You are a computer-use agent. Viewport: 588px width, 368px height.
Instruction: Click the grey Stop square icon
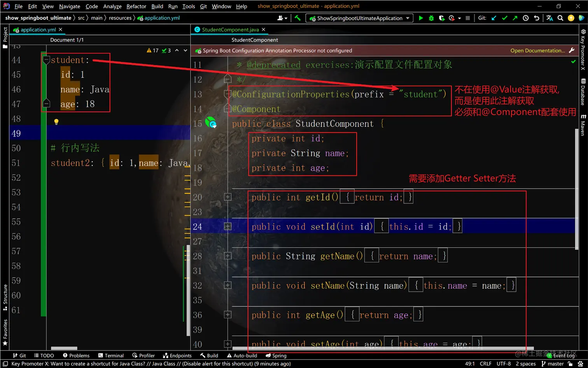point(468,18)
